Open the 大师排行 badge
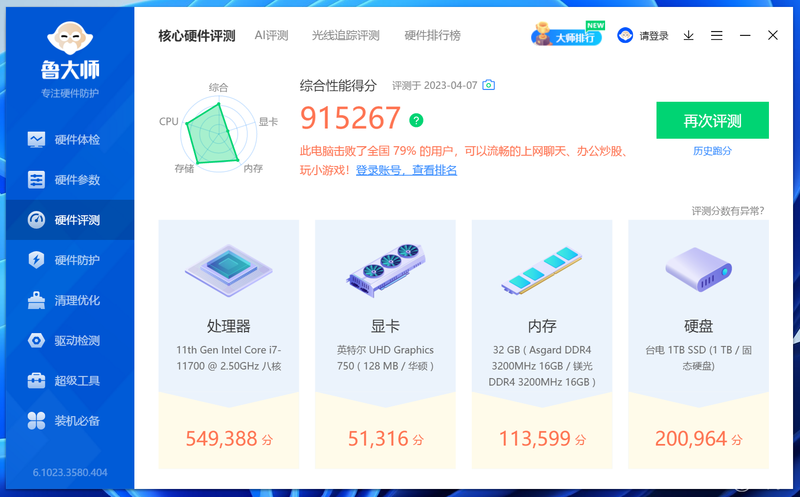 tap(568, 34)
